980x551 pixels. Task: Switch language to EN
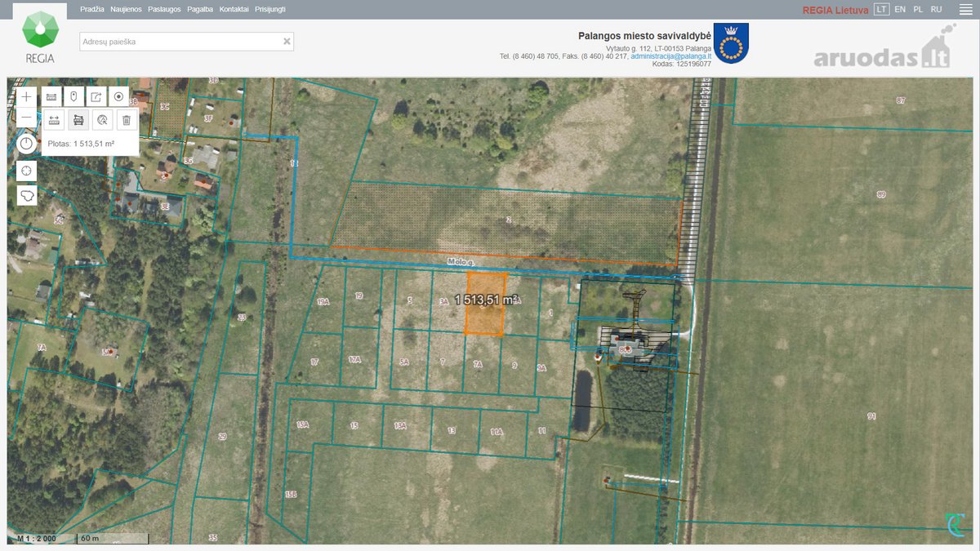tap(900, 9)
